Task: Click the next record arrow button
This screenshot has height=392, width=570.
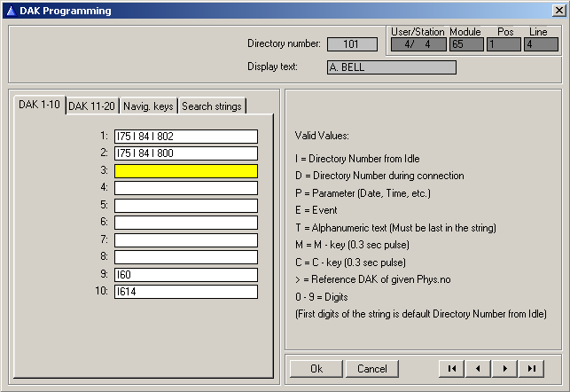Action: [505, 368]
